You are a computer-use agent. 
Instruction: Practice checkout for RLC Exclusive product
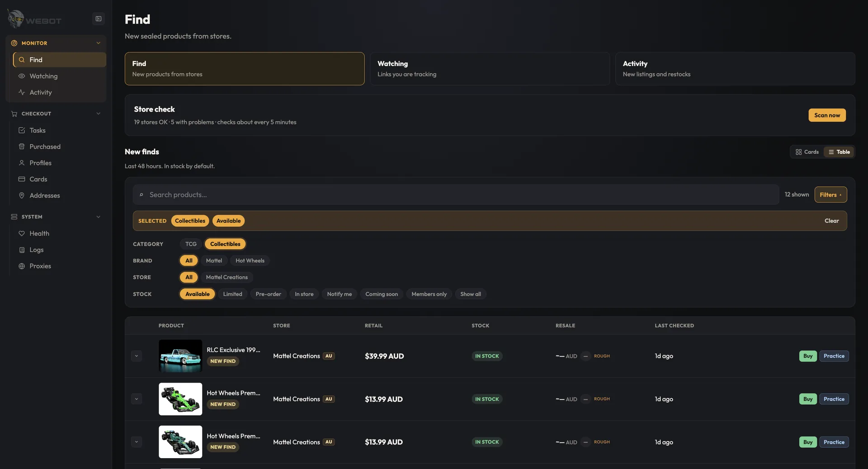pyautogui.click(x=834, y=356)
